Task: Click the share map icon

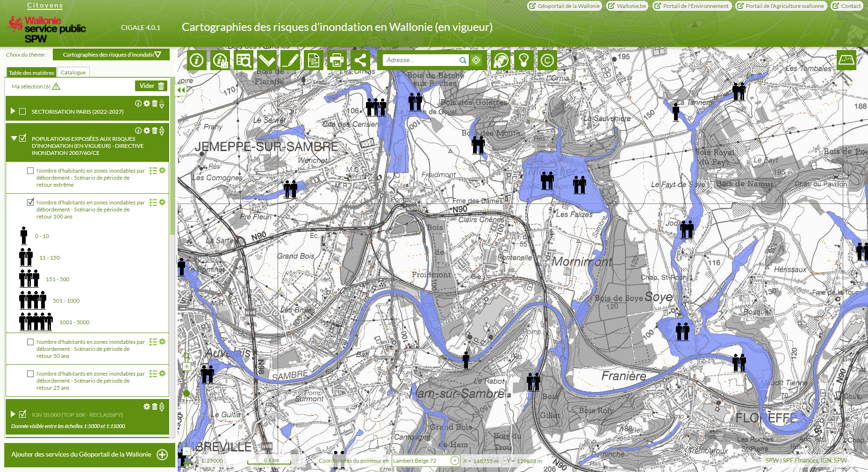Action: [x=360, y=60]
